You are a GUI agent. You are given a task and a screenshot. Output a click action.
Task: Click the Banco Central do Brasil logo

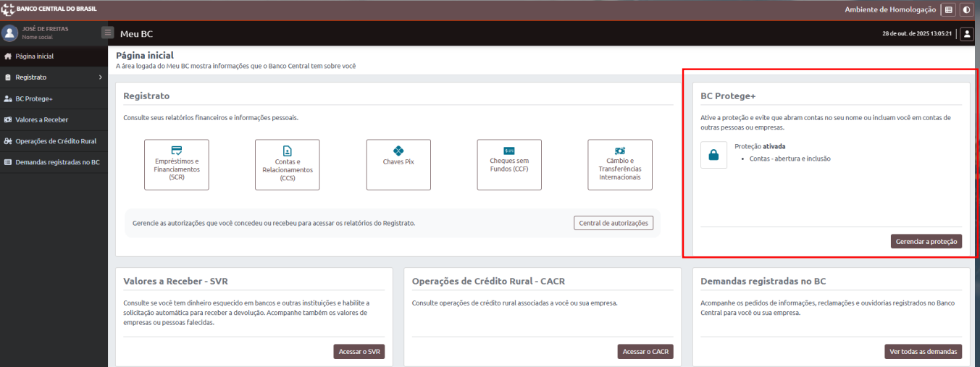point(49,9)
